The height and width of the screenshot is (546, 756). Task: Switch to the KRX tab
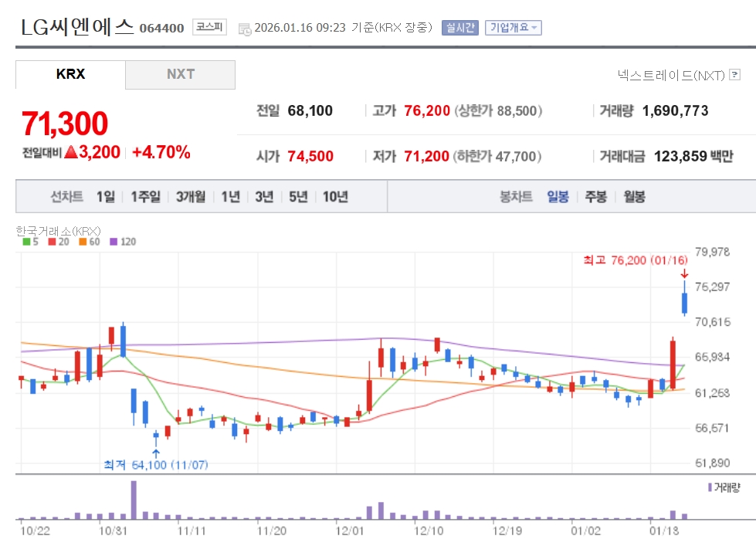click(70, 74)
